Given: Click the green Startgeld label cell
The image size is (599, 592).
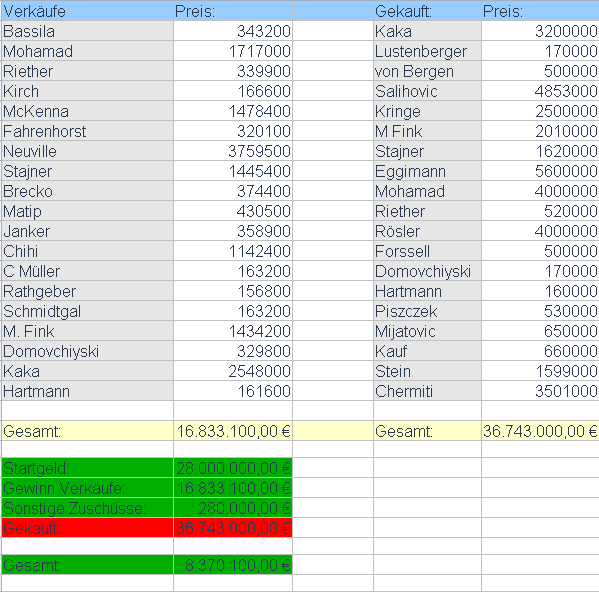Looking at the screenshot, I should [x=87, y=468].
